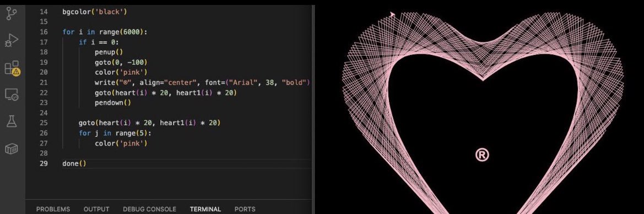Switch to the PROBLEMS panel tab
Screen dimensions: 644x214
[53, 209]
